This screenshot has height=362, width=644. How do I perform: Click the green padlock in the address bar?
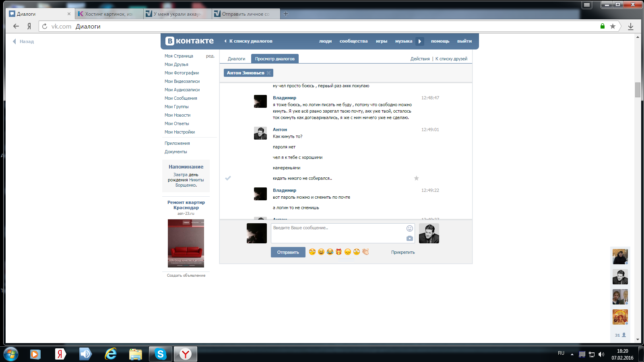tap(603, 26)
